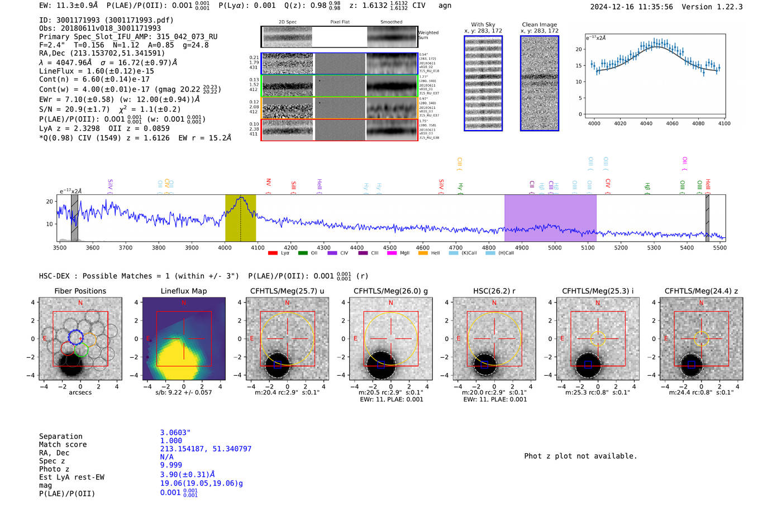Click the yellow highlighted emission line region

coord(240,218)
